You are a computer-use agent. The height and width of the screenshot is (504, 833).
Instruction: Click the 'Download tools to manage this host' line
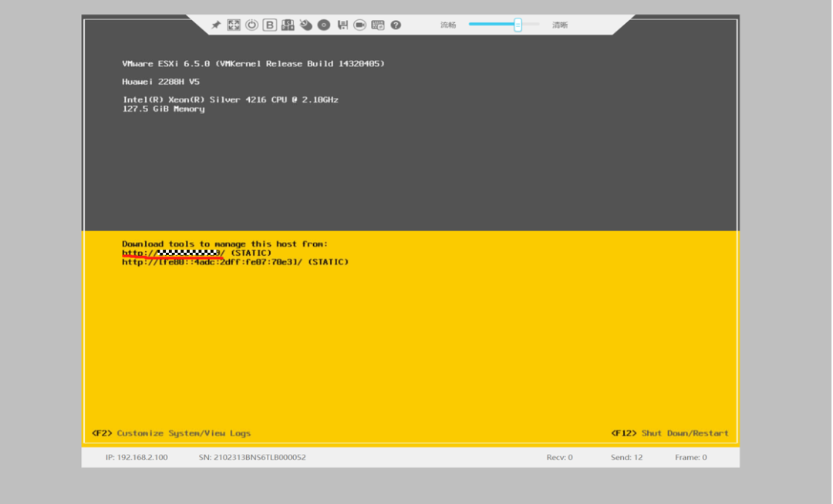click(224, 244)
